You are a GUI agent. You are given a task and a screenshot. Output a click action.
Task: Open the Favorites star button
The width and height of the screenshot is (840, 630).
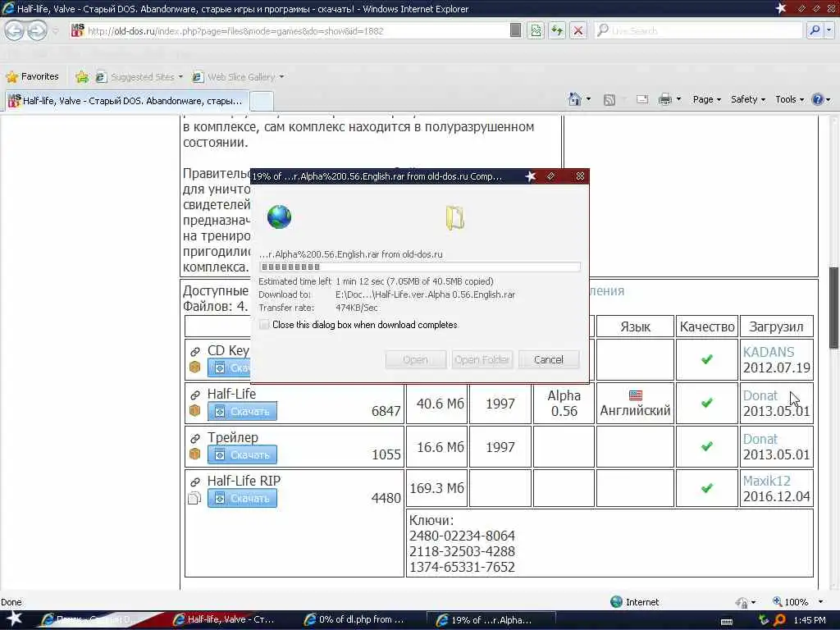(x=32, y=76)
